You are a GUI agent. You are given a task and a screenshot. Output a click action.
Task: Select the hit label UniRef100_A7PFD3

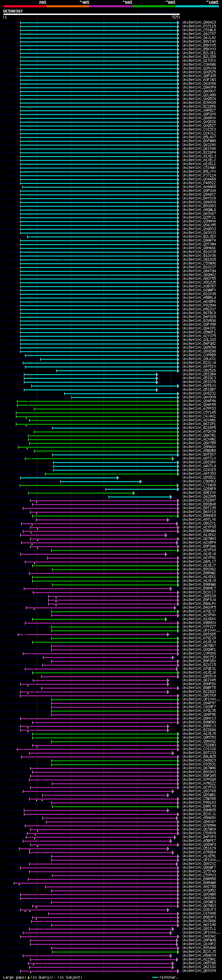pyautogui.click(x=199, y=409)
